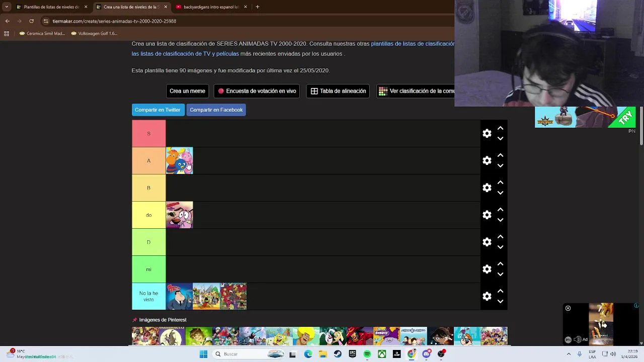Open settings gear for the 'do' row

[x=487, y=215]
